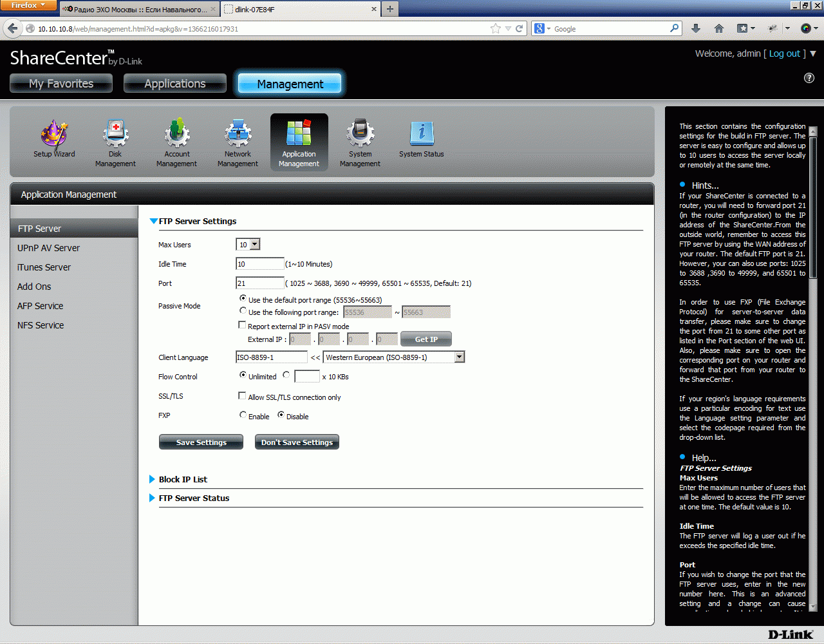Go back with the browser Back arrow
The width and height of the screenshot is (824, 644).
click(13, 28)
